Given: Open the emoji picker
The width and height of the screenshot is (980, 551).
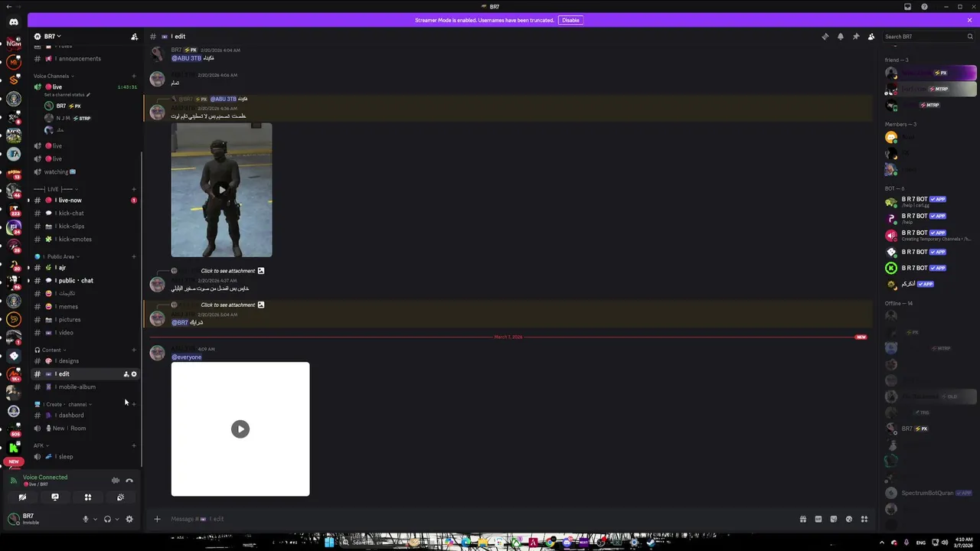Looking at the screenshot, I should pyautogui.click(x=849, y=519).
